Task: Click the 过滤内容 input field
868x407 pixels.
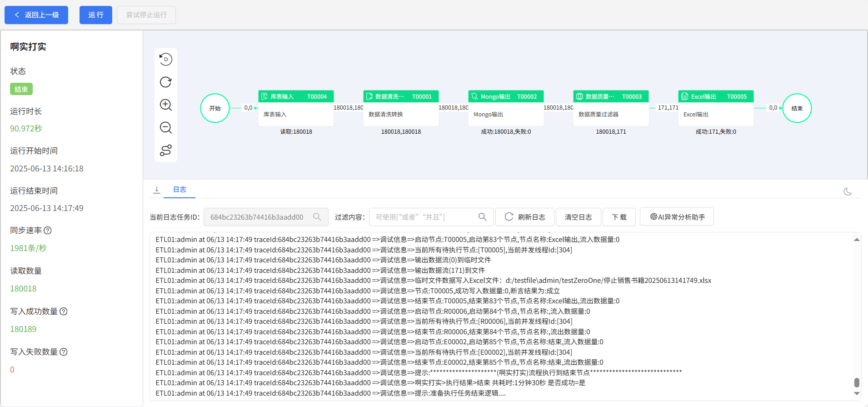Action: click(431, 217)
